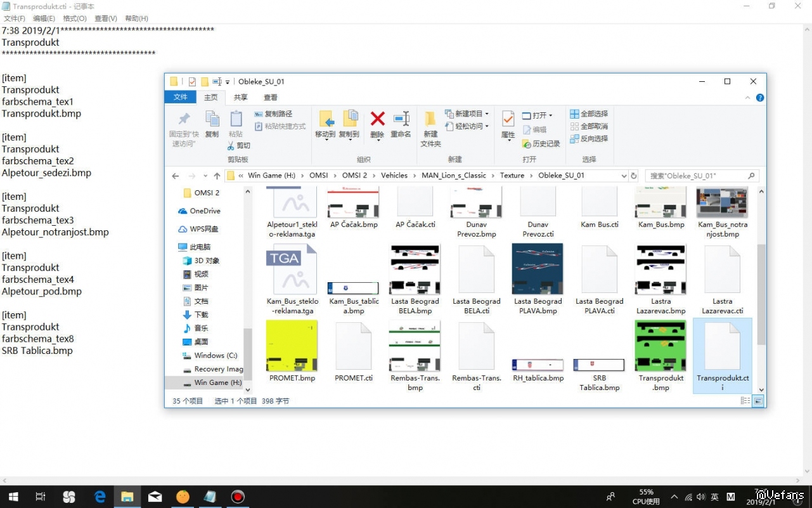The height and width of the screenshot is (508, 812).
Task: Switch to the Share (共享) ribbon tab
Action: click(241, 98)
